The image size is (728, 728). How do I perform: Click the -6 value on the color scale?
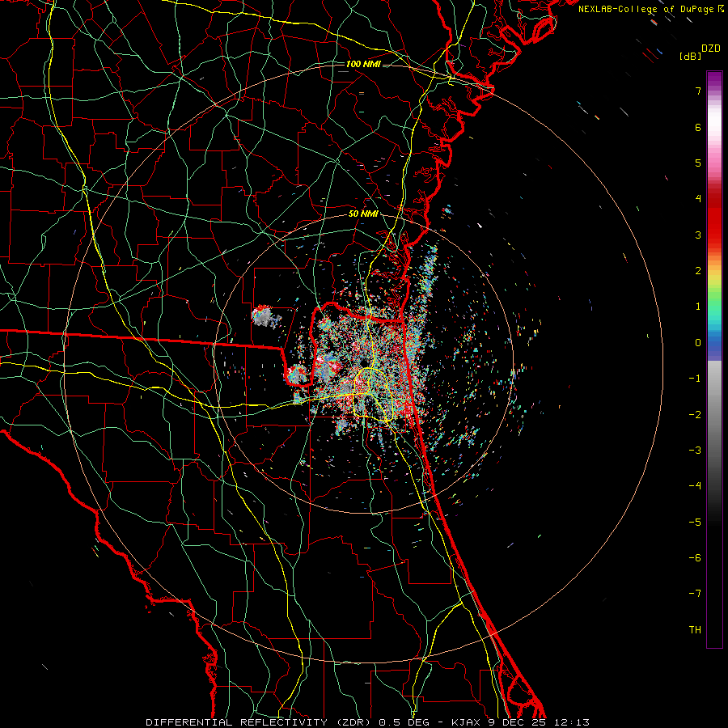[x=695, y=558]
